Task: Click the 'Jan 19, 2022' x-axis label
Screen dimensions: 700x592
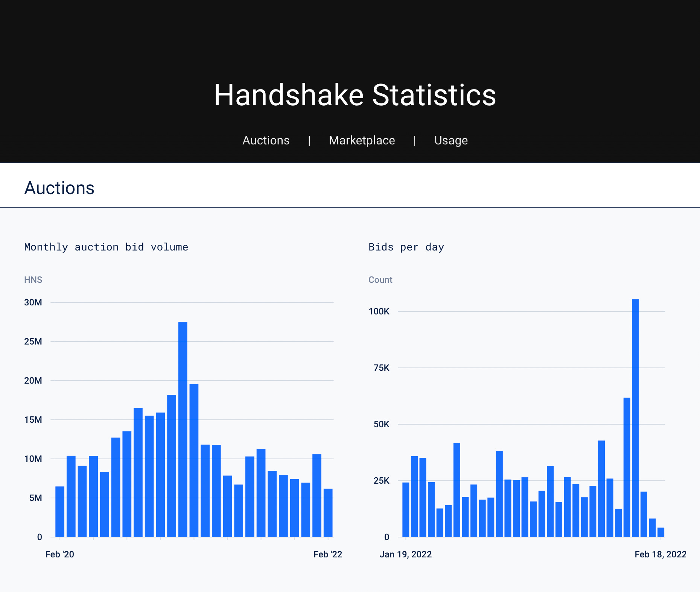Action: (406, 554)
